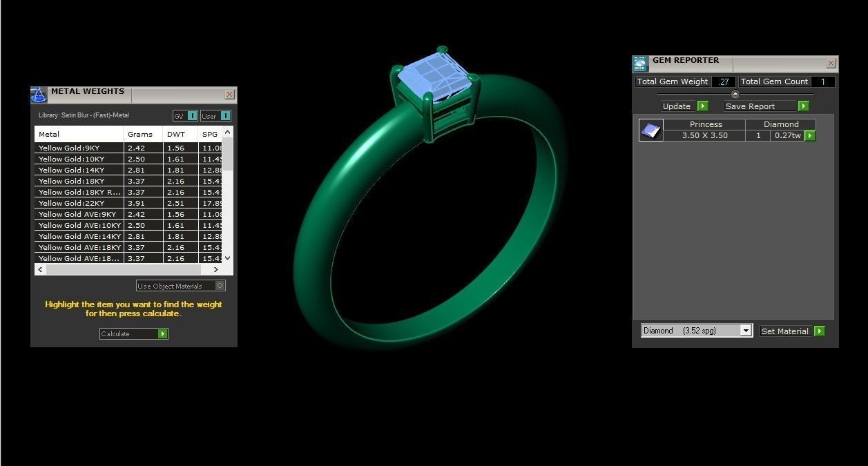Sort by the Metal column header

[x=79, y=135]
